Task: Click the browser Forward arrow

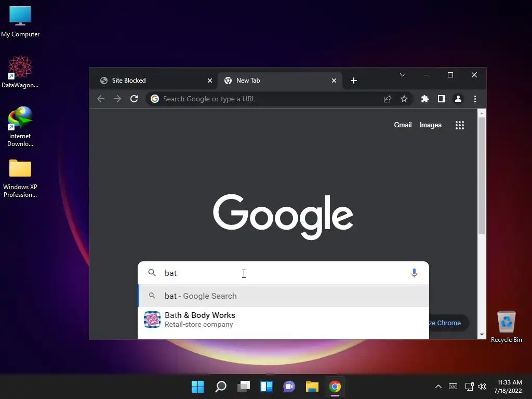Action: (117, 99)
